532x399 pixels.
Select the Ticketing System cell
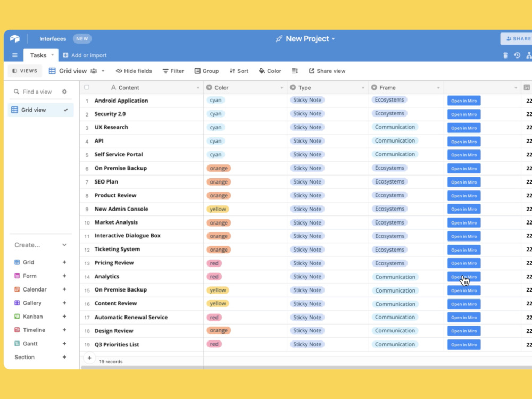(x=142, y=250)
